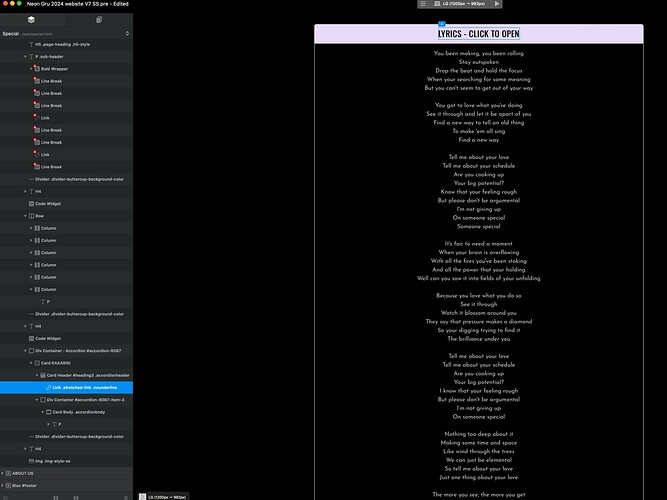667x500 pixels.
Task: Click lyric 'We can just be elemental'
Action: click(479, 460)
